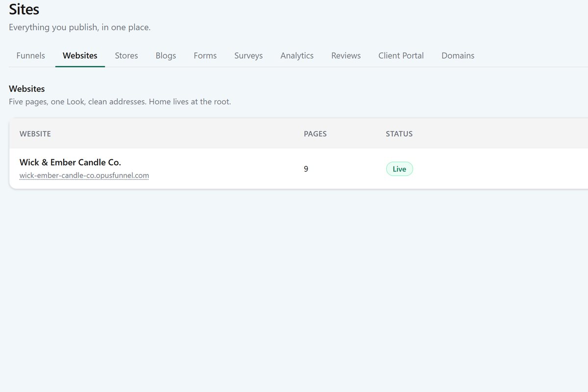588x392 pixels.
Task: View the Analytics tab
Action: (297, 55)
